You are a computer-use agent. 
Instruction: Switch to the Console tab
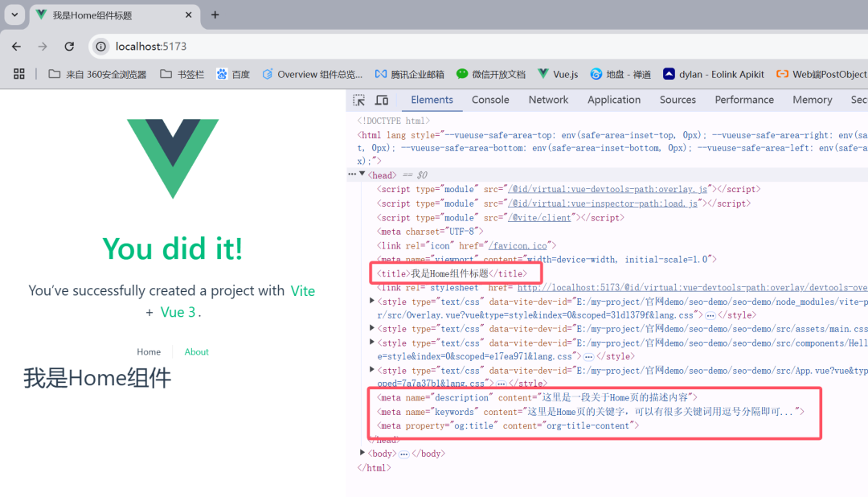[x=490, y=99]
